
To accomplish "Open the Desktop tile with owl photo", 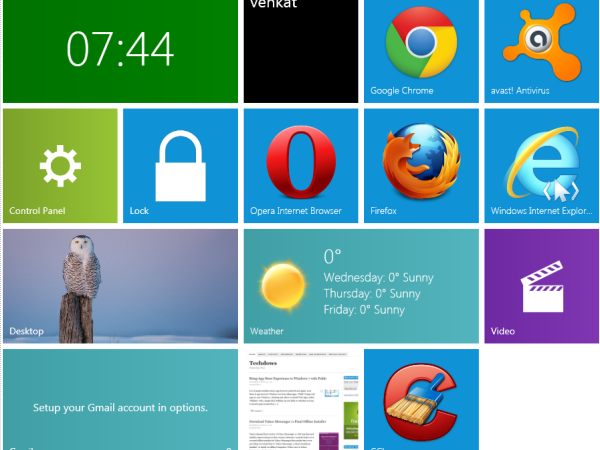I will [120, 285].
